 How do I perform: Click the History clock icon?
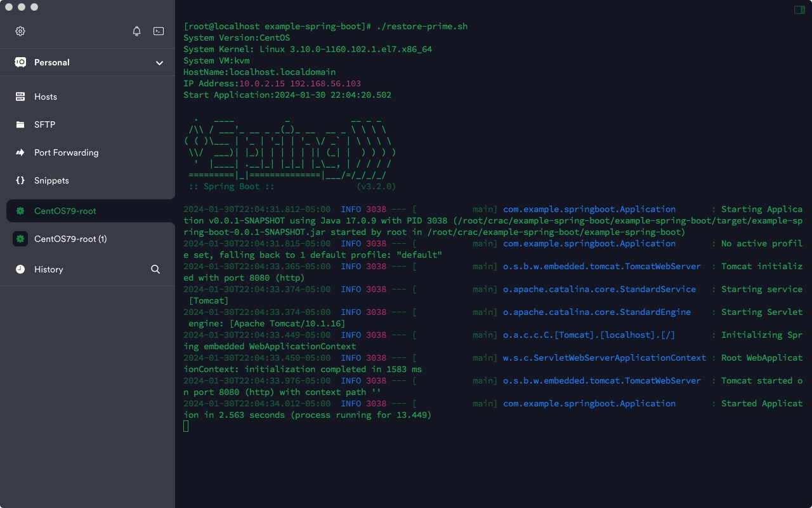20,269
